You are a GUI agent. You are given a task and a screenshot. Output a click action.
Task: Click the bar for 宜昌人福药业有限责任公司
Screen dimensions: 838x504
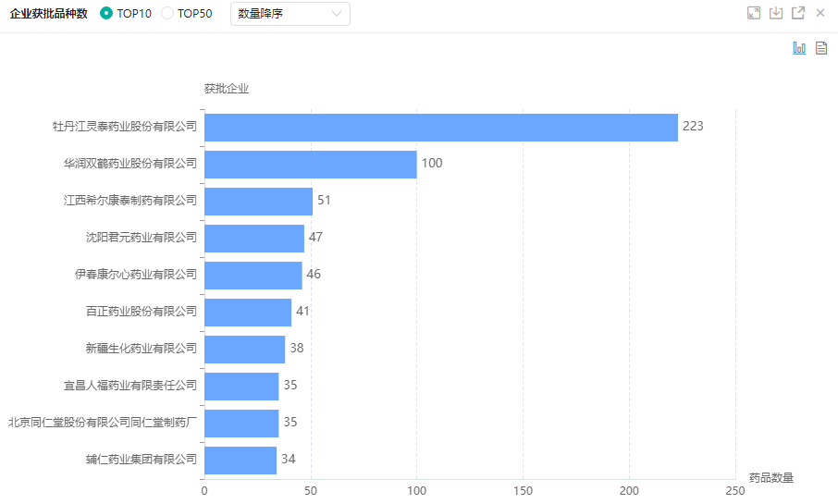tap(241, 387)
